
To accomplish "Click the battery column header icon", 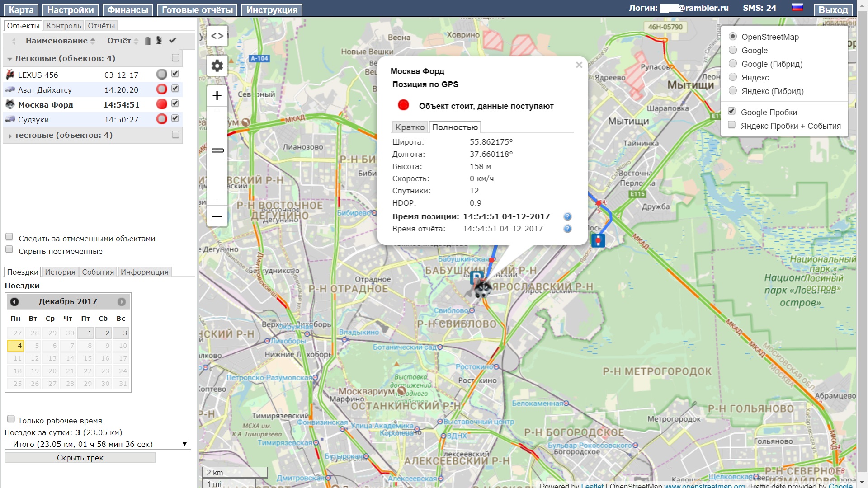I will (147, 41).
